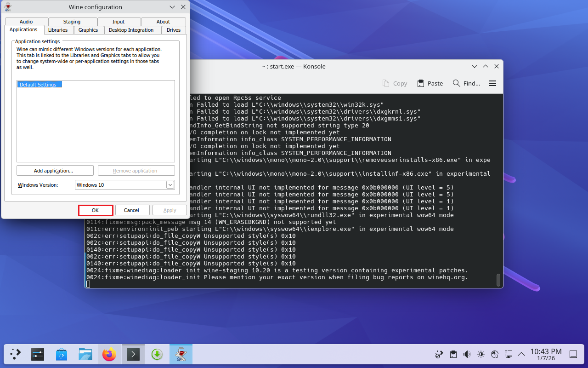Open Dolphin file manager from taskbar
Viewport: 588px width, 368px height.
pyautogui.click(x=85, y=354)
